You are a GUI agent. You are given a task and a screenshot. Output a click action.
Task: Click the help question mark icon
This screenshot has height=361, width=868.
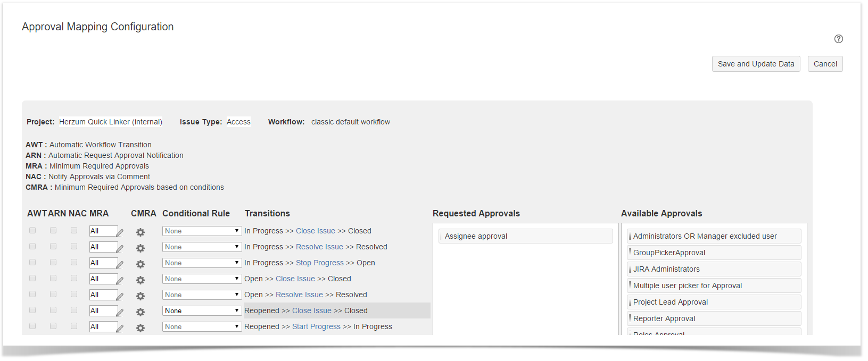tap(838, 39)
